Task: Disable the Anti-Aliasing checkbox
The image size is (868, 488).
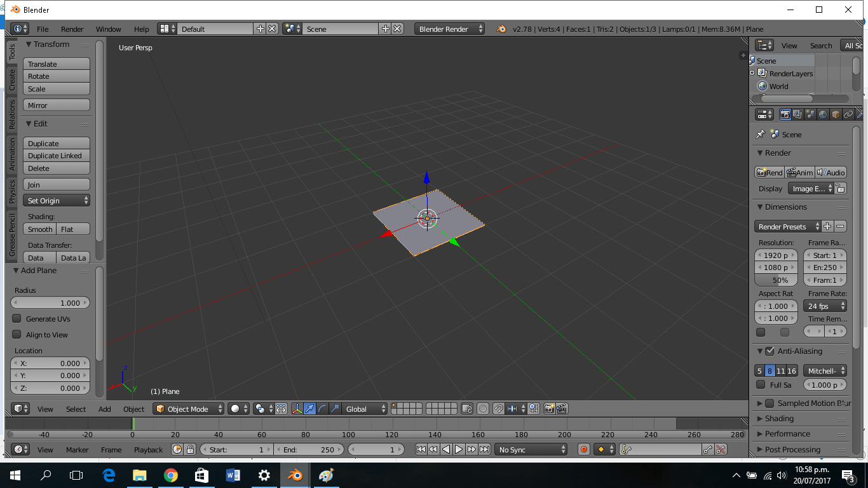Action: [x=770, y=351]
